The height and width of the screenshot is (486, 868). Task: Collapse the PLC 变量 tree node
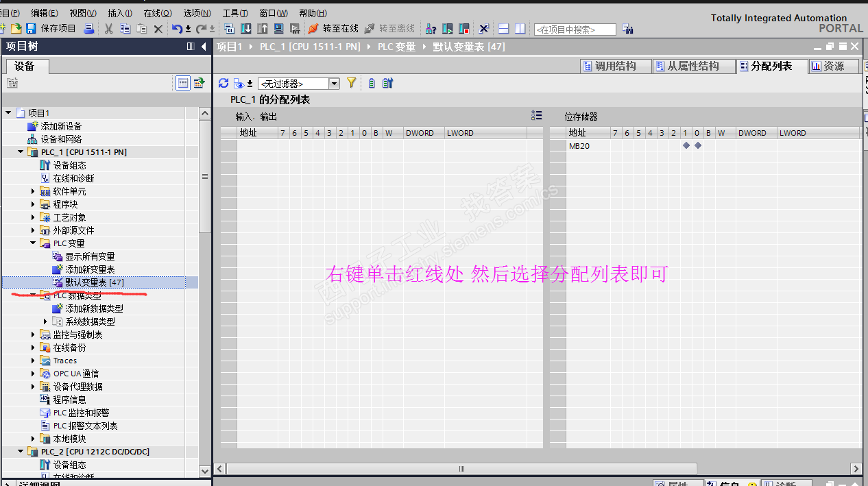[x=33, y=243]
